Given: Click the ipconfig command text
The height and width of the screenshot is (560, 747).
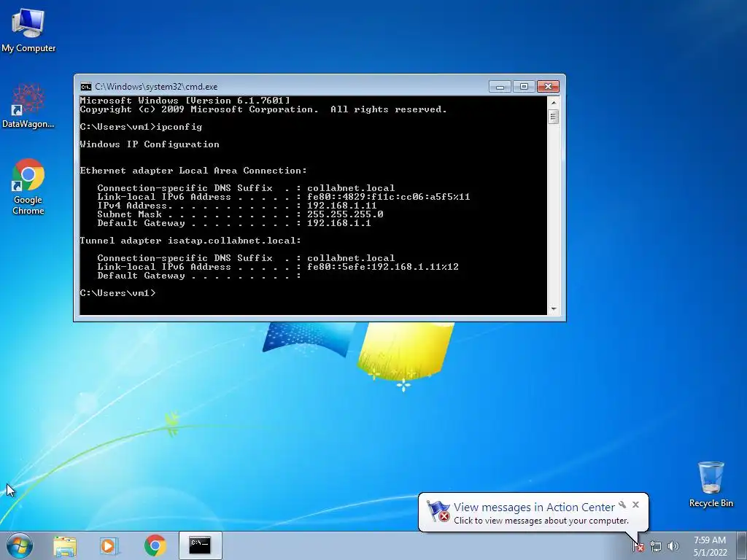Looking at the screenshot, I should (x=179, y=127).
